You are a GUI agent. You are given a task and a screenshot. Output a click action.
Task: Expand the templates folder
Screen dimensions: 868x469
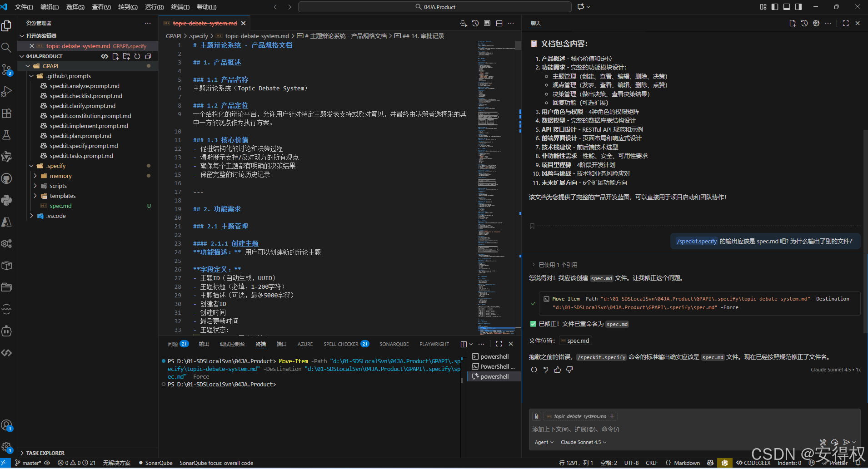point(35,196)
